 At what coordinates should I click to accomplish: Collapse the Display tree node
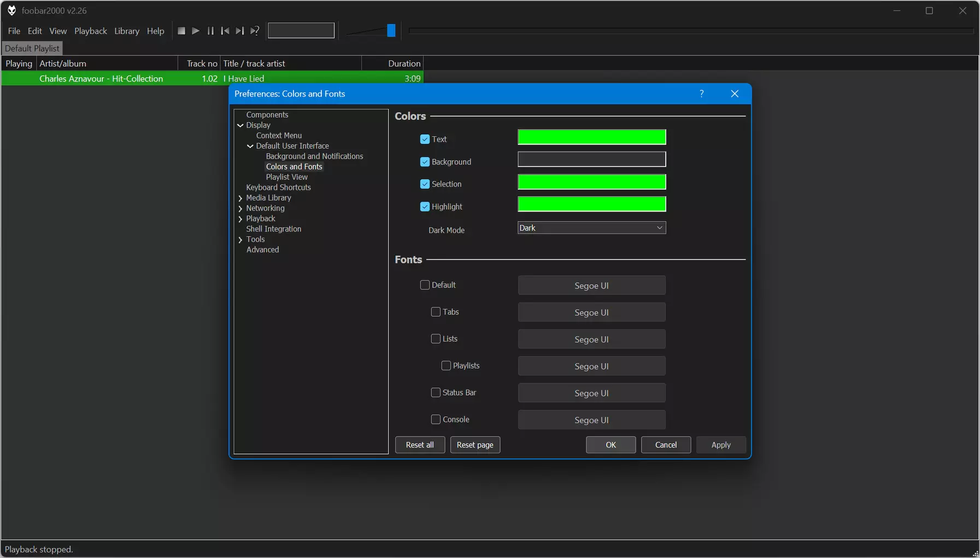tap(240, 125)
